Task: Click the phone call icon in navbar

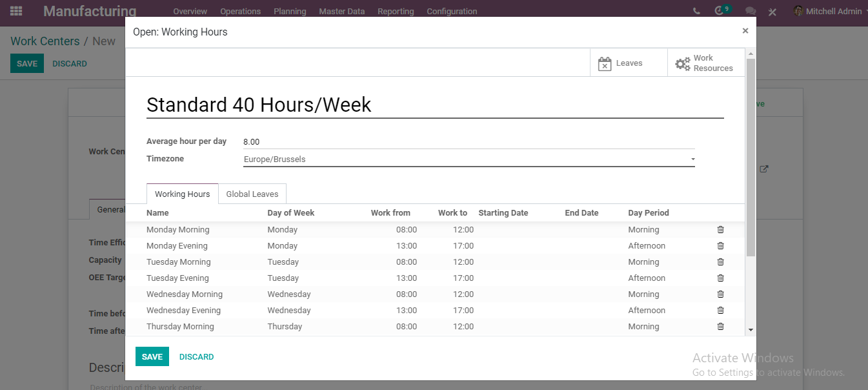Action: click(696, 11)
